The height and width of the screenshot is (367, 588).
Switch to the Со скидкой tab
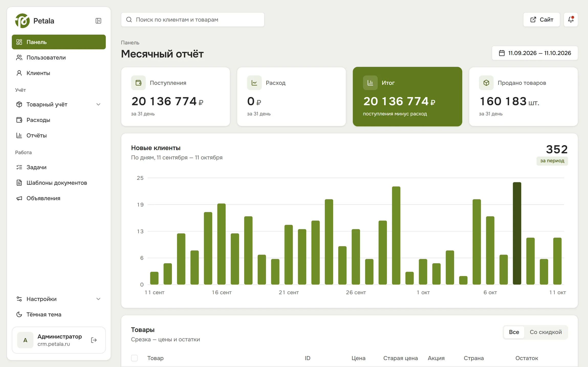546,332
